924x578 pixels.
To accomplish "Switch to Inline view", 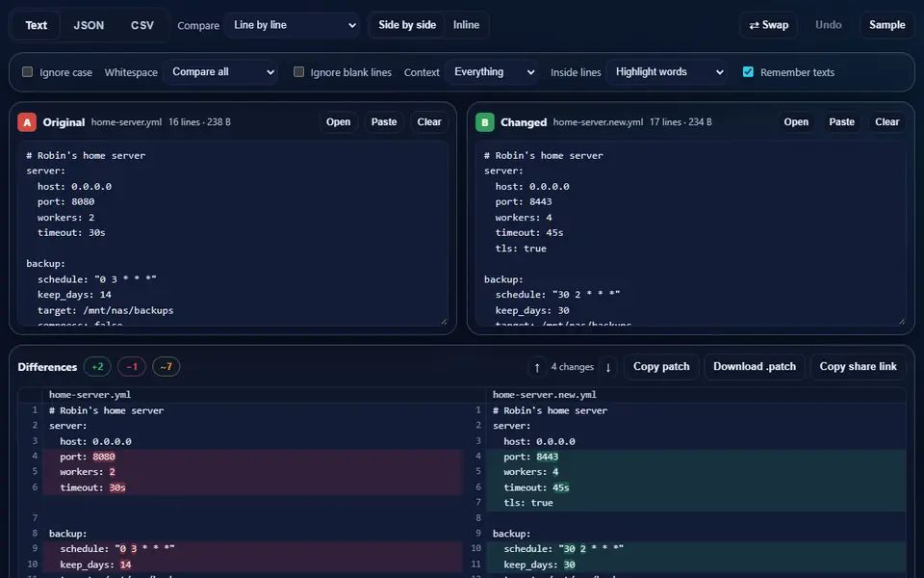I will pyautogui.click(x=466, y=25).
